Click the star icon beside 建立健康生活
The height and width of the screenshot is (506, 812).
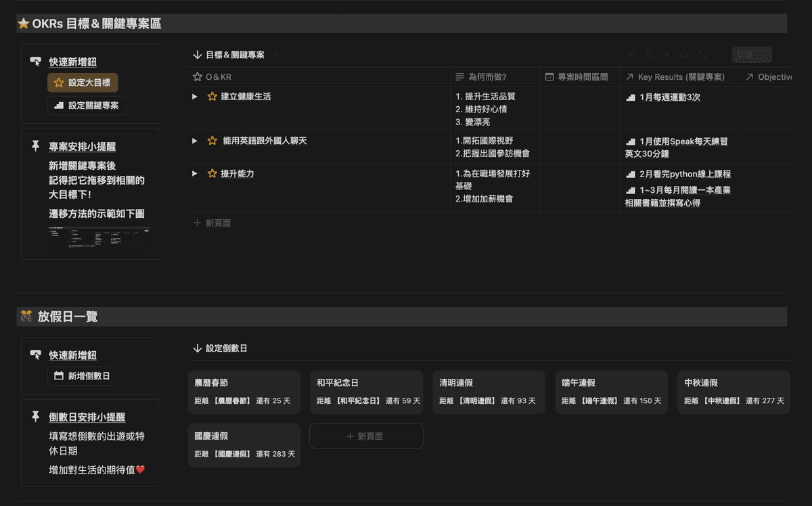point(212,97)
